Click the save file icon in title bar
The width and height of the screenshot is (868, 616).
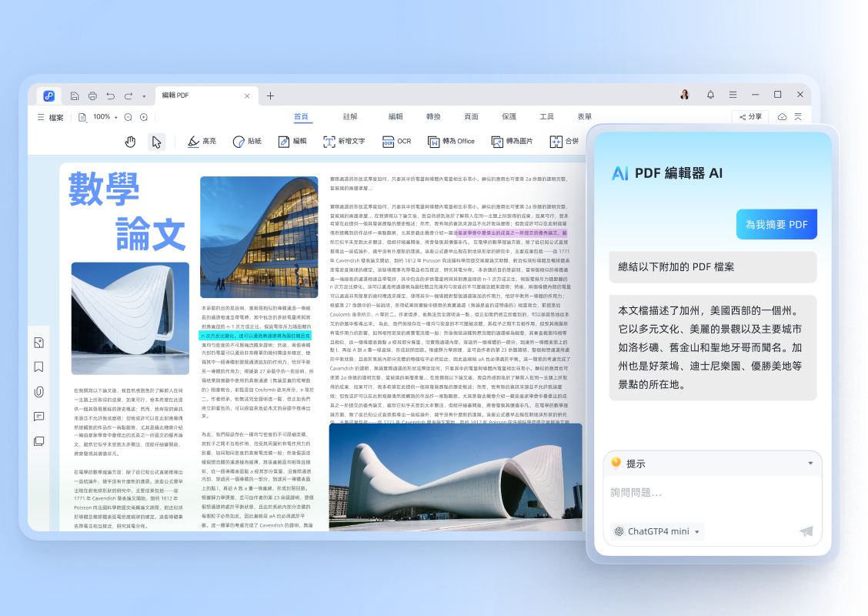[74, 95]
